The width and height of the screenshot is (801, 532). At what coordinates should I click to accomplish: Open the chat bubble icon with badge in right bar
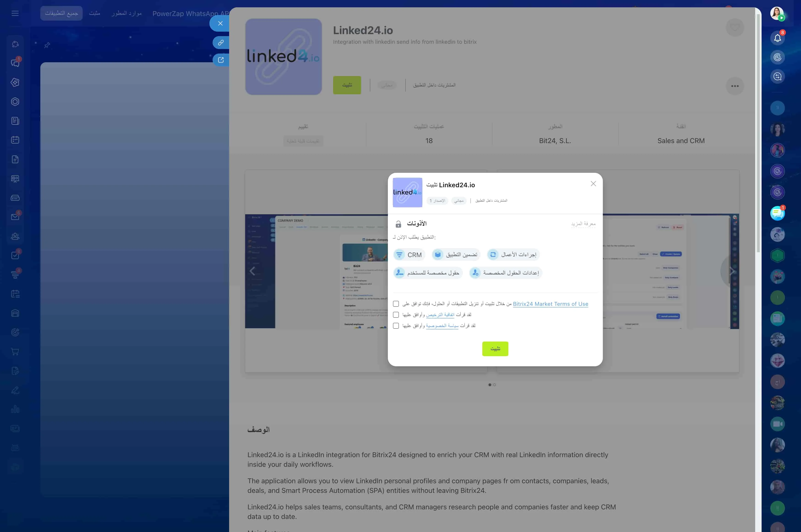(x=777, y=213)
